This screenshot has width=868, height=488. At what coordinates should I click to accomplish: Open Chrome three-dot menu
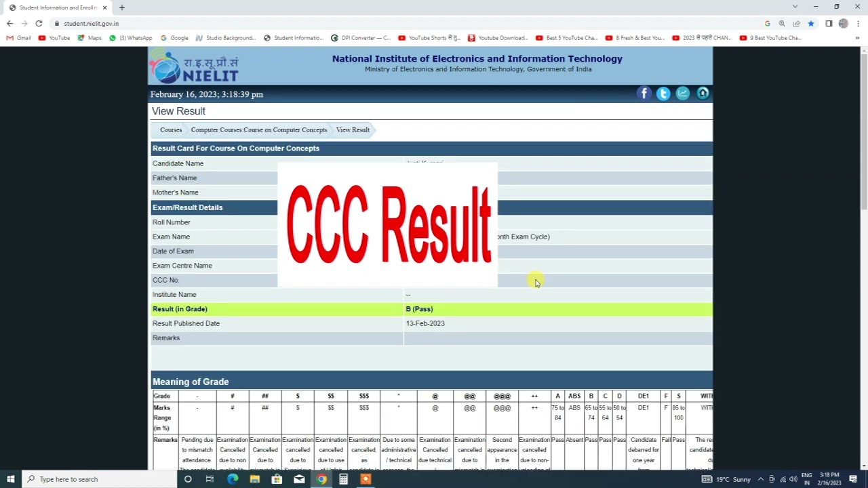click(858, 24)
